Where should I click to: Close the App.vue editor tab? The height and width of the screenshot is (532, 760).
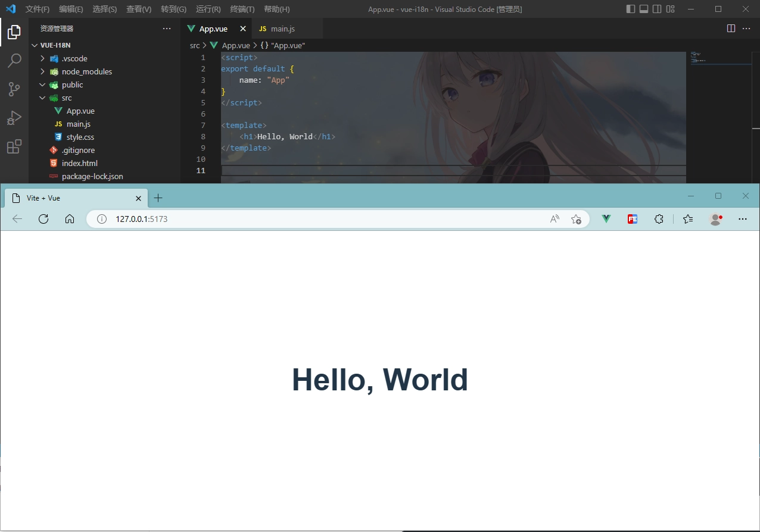[x=242, y=29]
